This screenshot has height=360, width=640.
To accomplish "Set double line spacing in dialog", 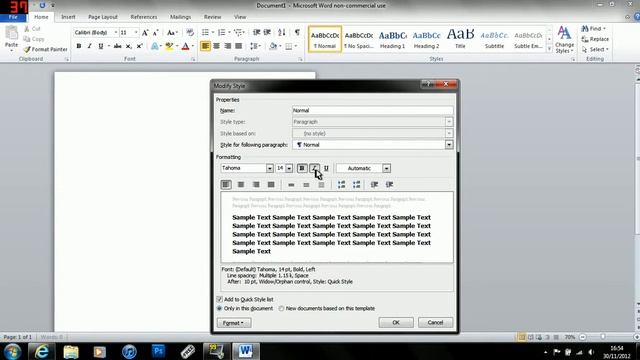I will pos(321,184).
